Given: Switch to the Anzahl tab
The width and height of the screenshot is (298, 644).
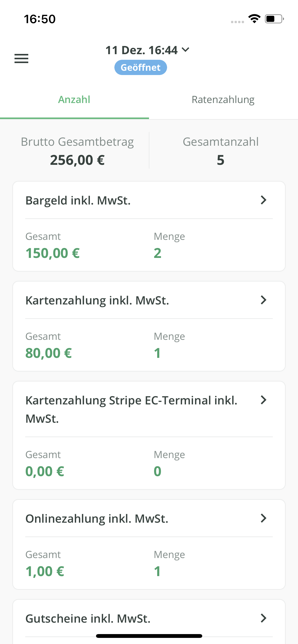Looking at the screenshot, I should (x=74, y=100).
